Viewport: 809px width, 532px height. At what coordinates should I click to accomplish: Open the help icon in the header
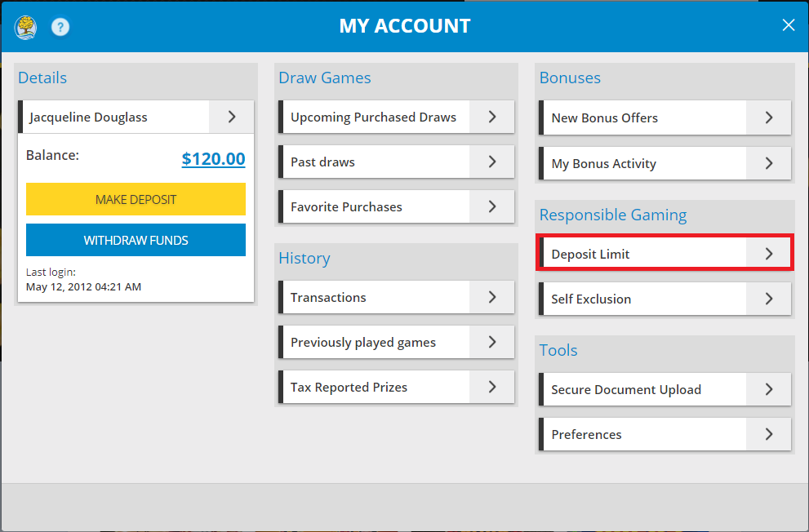click(x=60, y=27)
